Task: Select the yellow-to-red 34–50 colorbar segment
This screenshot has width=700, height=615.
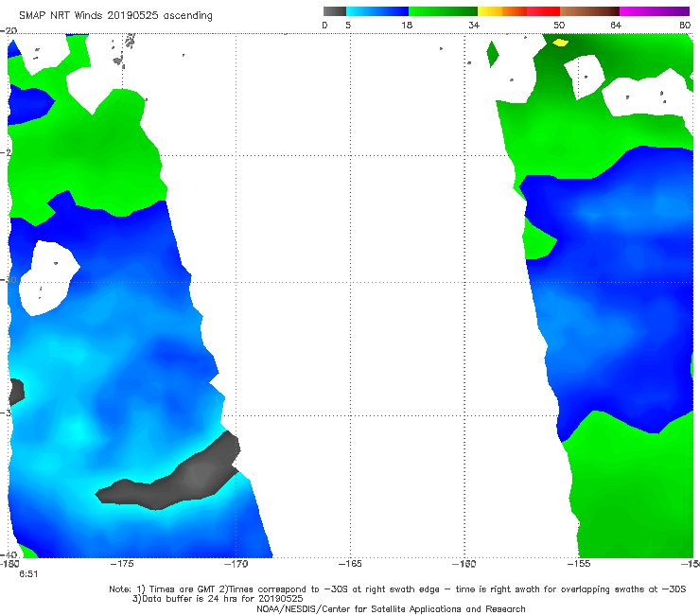Action: [x=518, y=11]
